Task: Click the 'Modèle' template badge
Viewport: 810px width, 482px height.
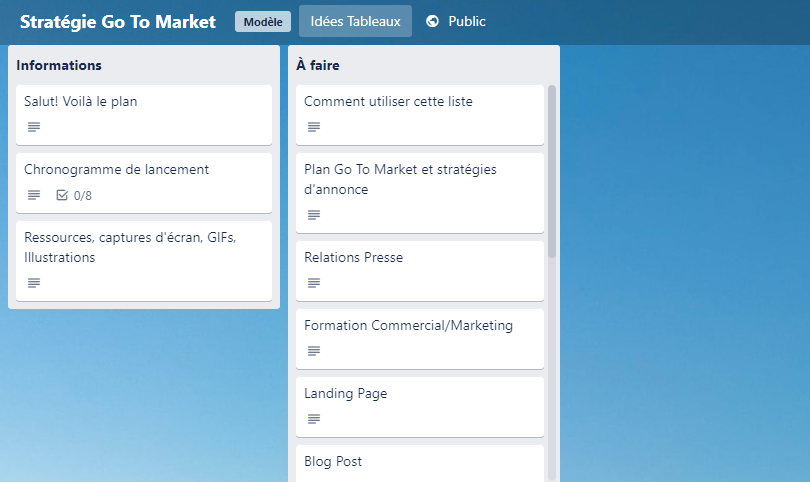Action: pos(263,21)
